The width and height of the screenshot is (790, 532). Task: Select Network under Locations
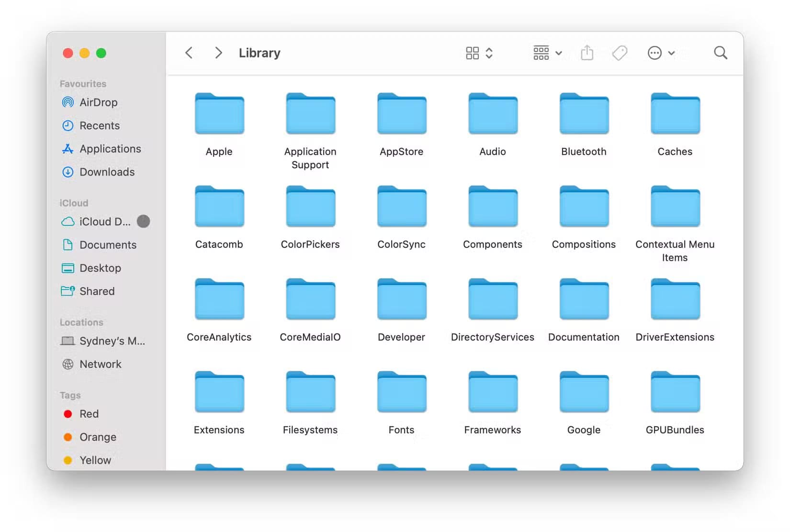[x=100, y=364]
